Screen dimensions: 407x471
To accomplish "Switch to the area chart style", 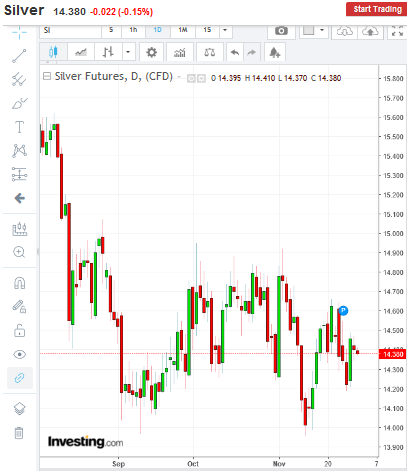I will point(81,52).
